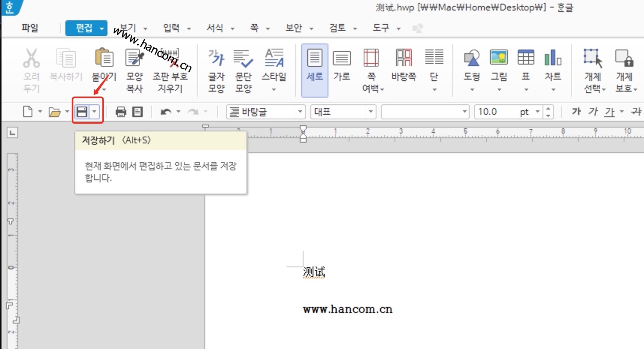Insert a Table (표)

coord(526,57)
